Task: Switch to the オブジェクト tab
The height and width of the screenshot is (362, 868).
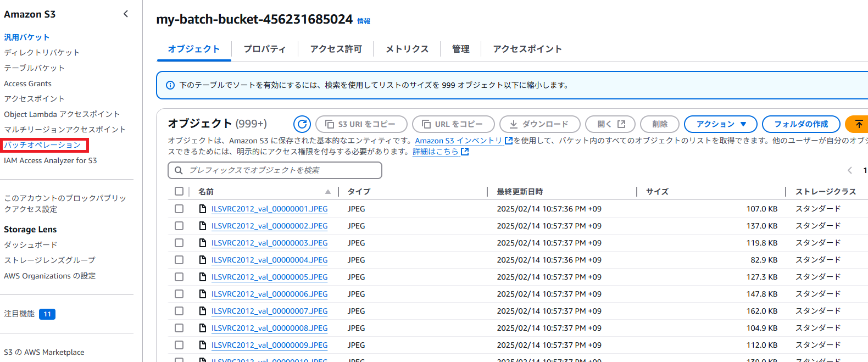Action: (194, 49)
